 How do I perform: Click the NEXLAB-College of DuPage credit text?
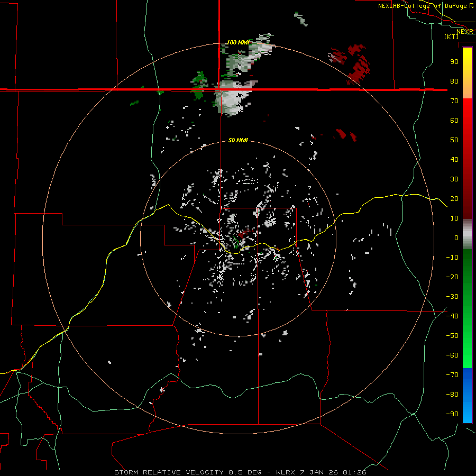[x=425, y=6]
